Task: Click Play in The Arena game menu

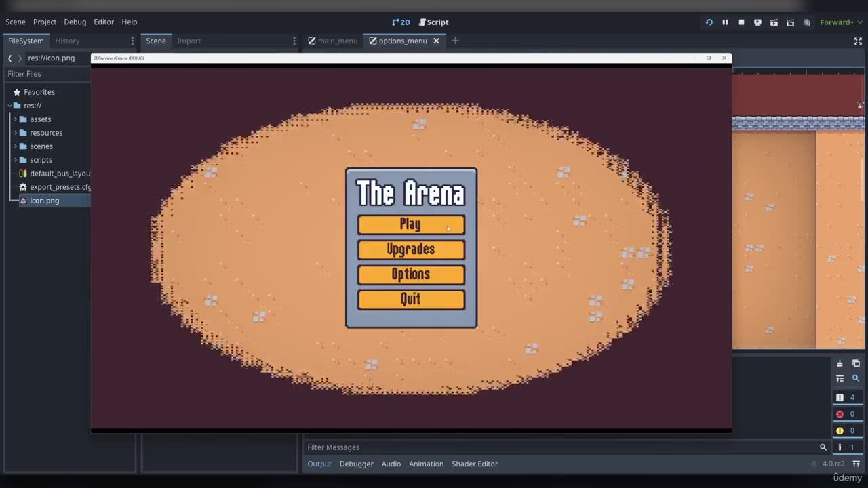Action: 411,224
